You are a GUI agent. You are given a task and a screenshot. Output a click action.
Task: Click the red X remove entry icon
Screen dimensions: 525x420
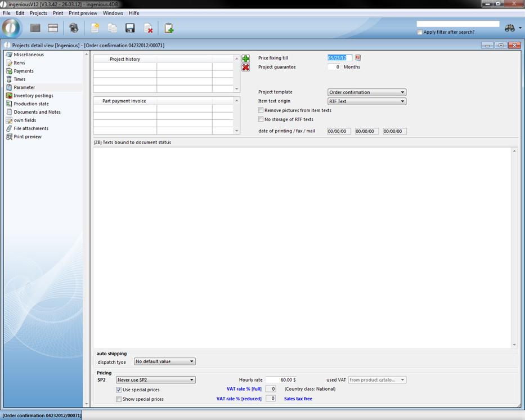[x=245, y=68]
